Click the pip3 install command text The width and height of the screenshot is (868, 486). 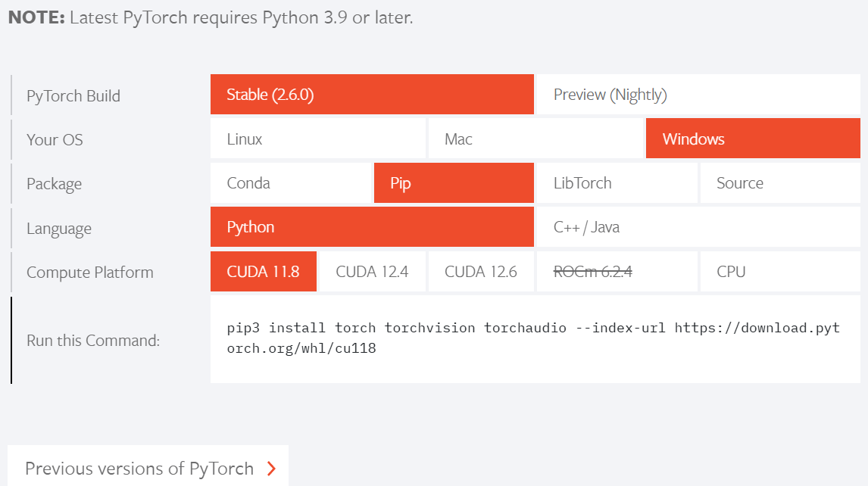(533, 338)
